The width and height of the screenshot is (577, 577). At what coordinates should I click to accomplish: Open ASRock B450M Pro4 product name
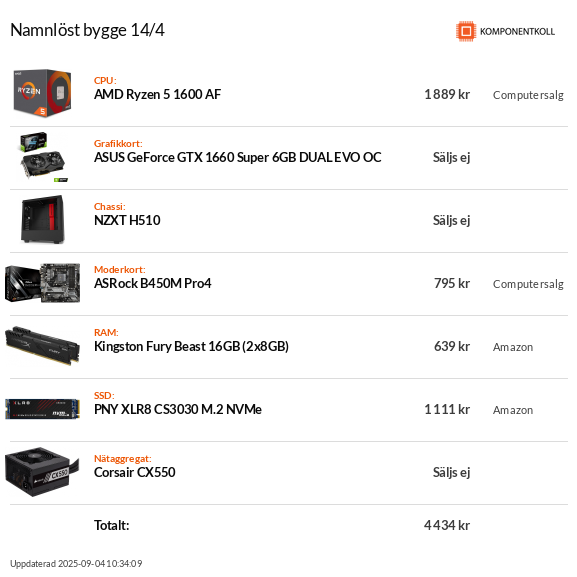(x=153, y=283)
